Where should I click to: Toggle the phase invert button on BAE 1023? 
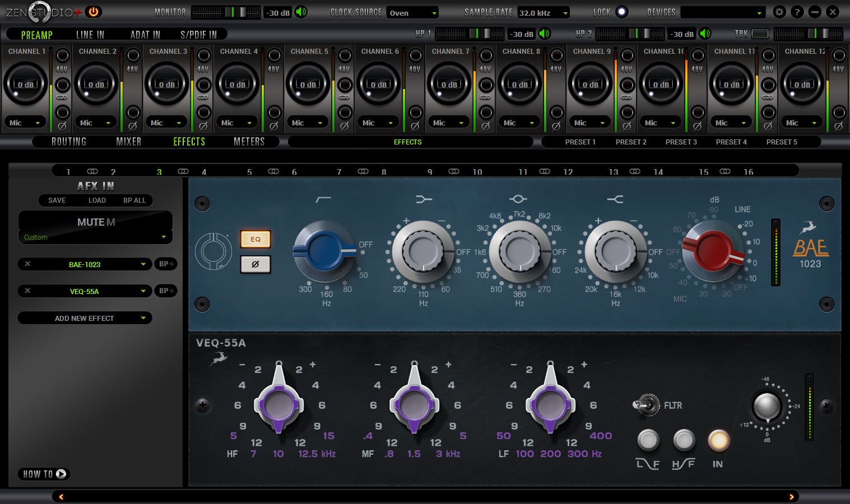tap(256, 264)
